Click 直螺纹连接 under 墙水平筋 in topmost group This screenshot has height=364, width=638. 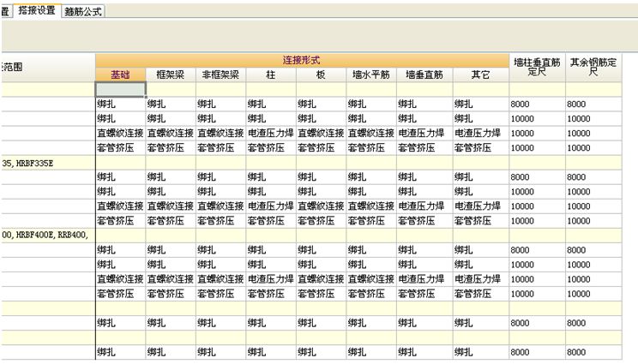point(371,133)
